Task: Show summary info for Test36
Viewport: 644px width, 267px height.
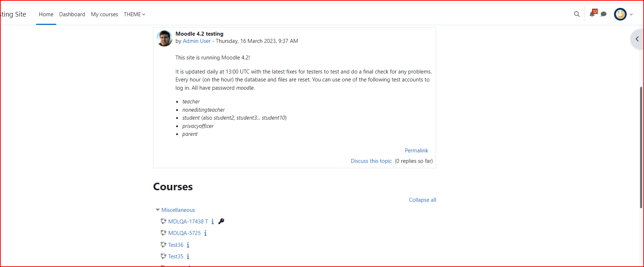Action: pyautogui.click(x=188, y=245)
